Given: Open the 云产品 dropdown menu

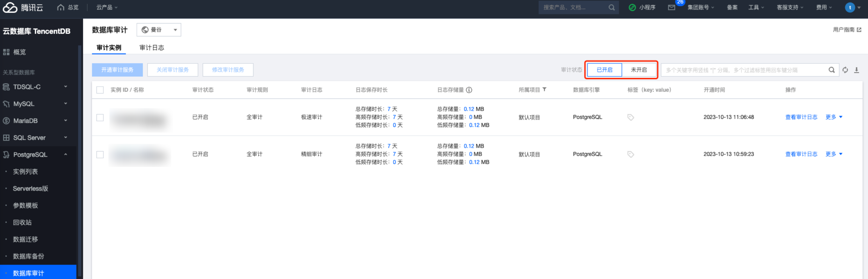Looking at the screenshot, I should pyautogui.click(x=107, y=7).
